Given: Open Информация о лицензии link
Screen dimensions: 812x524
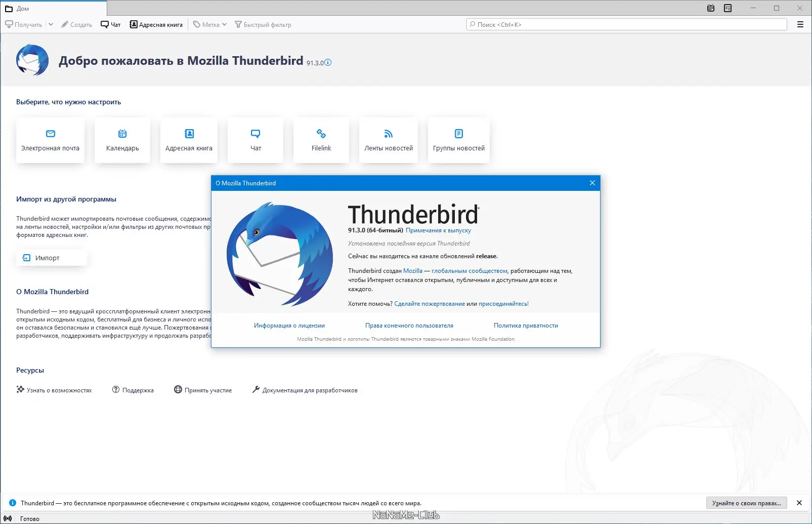Looking at the screenshot, I should [x=289, y=326].
